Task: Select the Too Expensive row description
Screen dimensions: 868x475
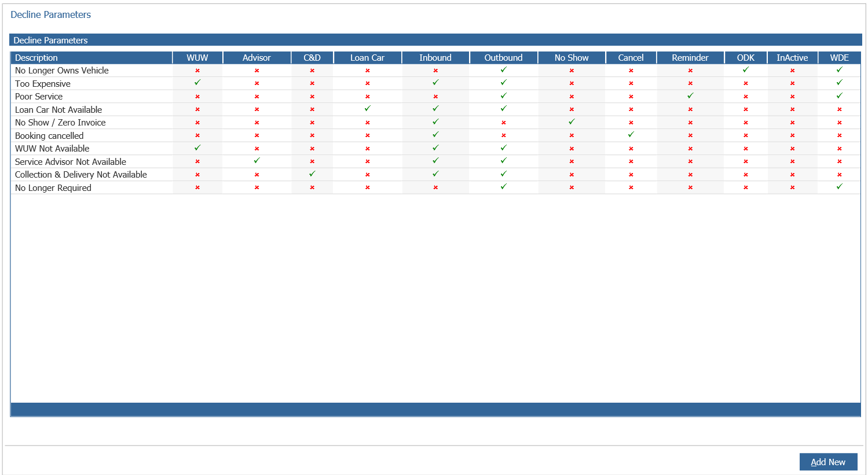Action: pyautogui.click(x=43, y=84)
